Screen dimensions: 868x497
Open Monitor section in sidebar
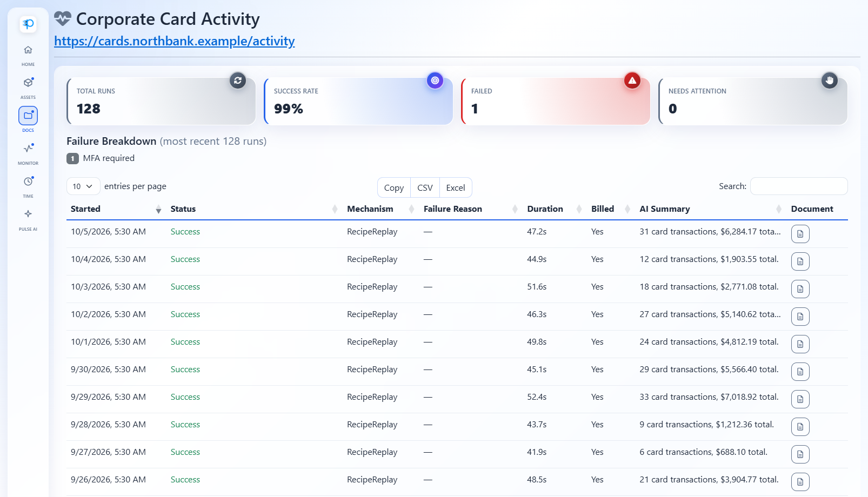28,153
